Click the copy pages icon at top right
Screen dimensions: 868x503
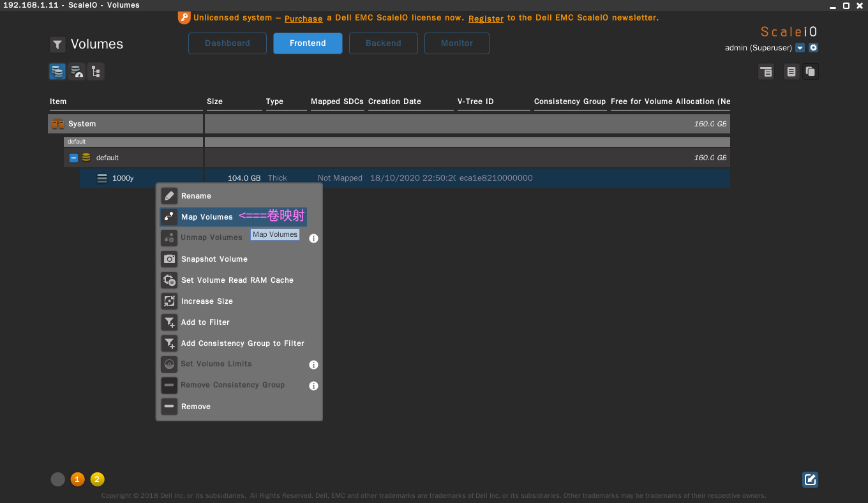point(811,71)
